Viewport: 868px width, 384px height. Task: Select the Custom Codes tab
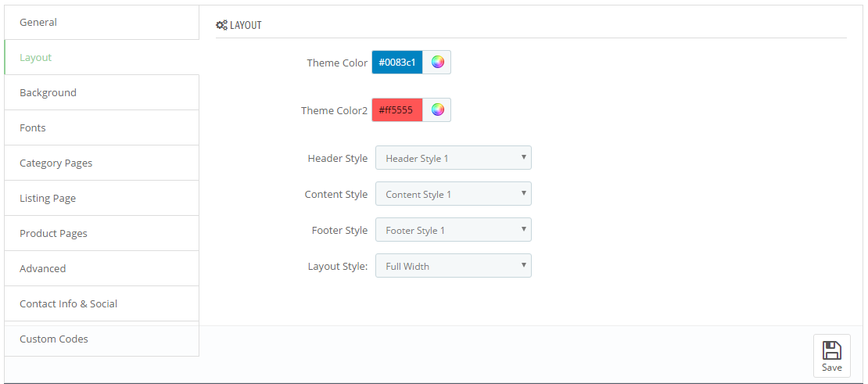click(x=102, y=339)
